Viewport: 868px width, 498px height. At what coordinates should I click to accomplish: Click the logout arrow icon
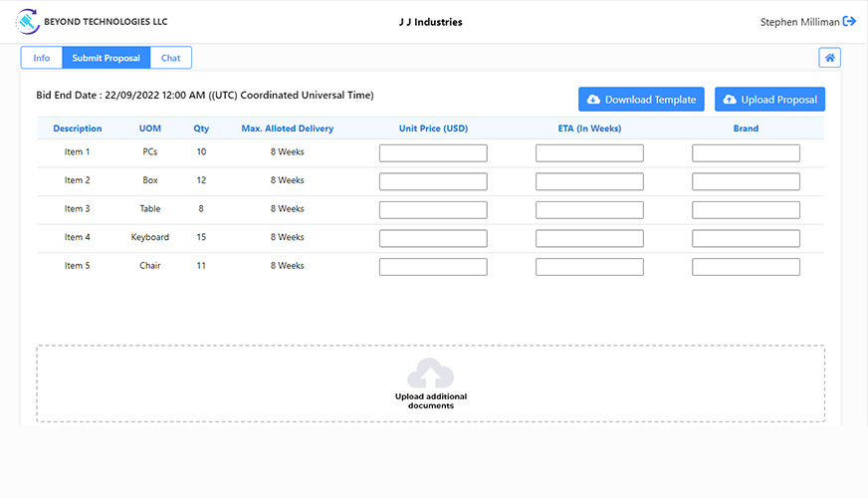pos(849,22)
